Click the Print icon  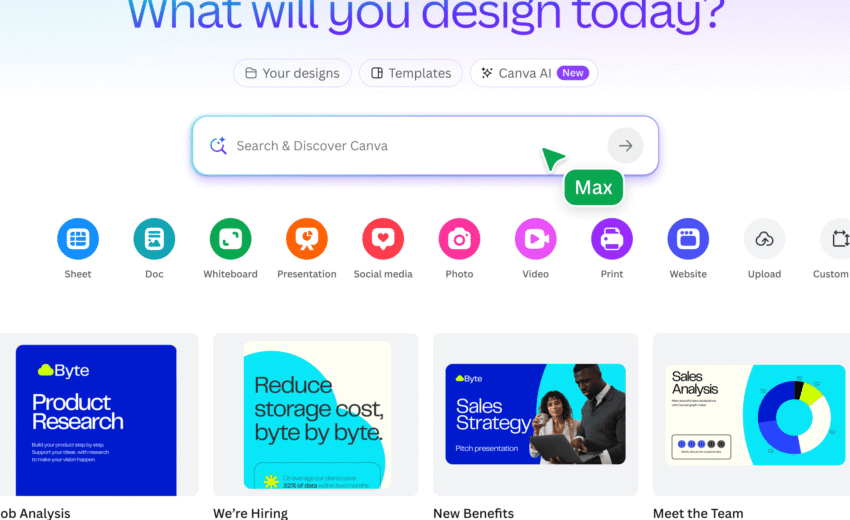point(612,239)
